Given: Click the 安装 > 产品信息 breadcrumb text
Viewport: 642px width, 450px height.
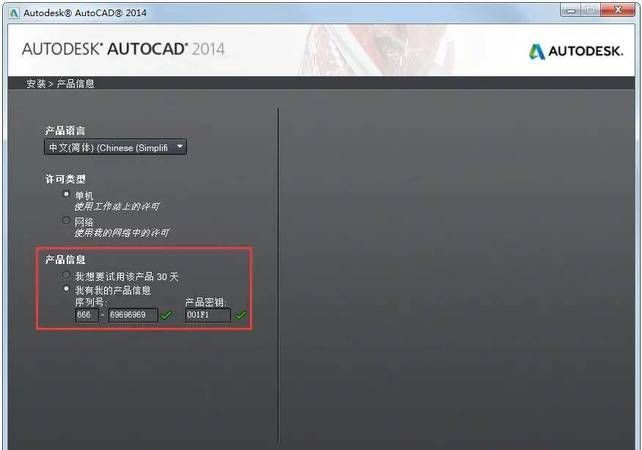Looking at the screenshot, I should point(60,84).
